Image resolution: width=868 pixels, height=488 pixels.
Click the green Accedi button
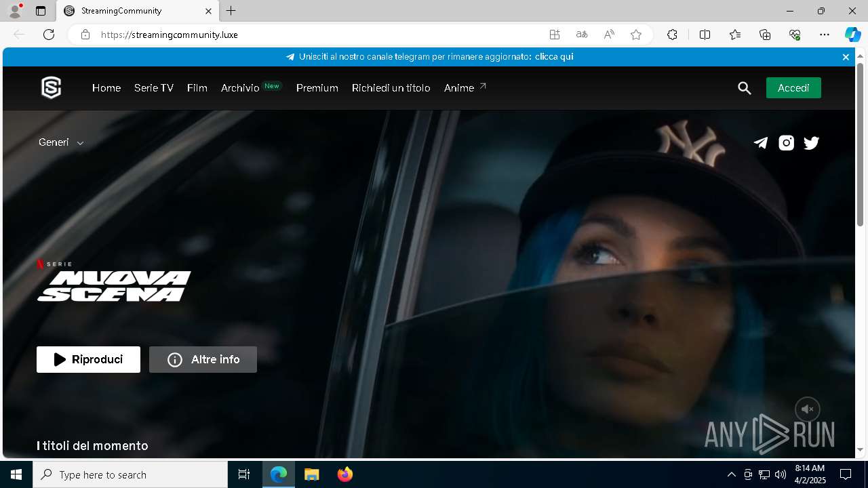coord(793,88)
